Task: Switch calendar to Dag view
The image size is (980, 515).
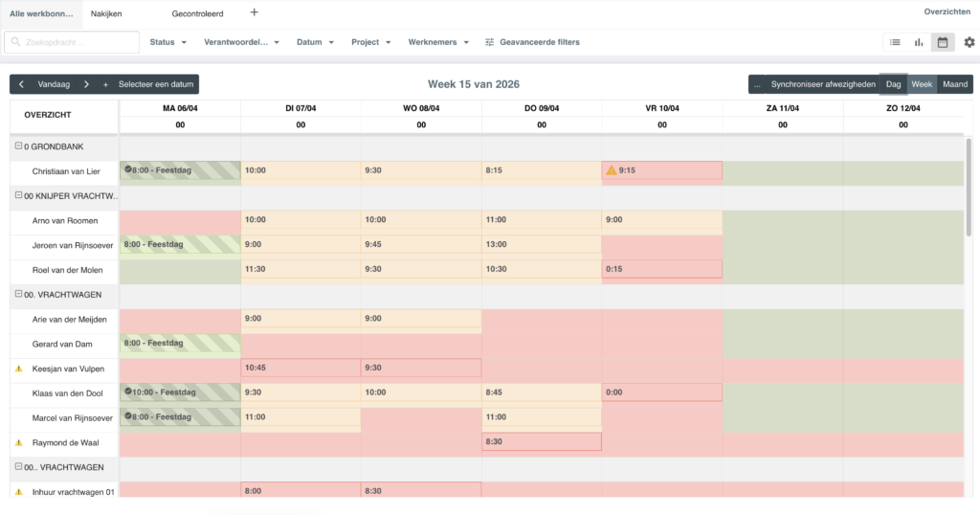Action: [x=893, y=84]
